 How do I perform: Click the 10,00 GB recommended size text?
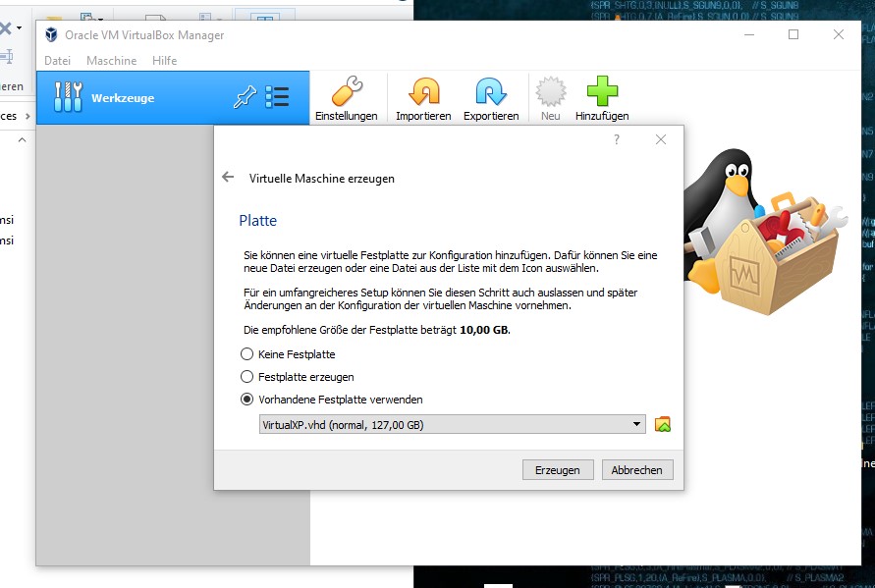(x=484, y=330)
